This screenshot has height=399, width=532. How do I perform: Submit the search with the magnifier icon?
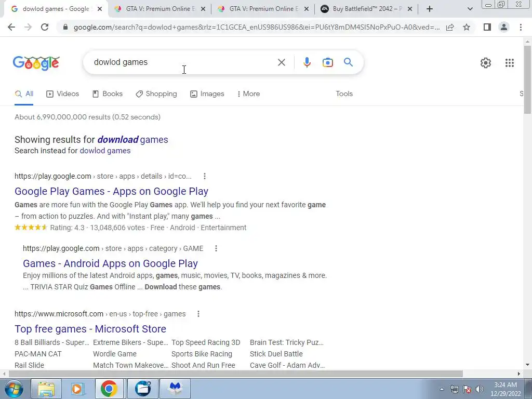pyautogui.click(x=348, y=62)
